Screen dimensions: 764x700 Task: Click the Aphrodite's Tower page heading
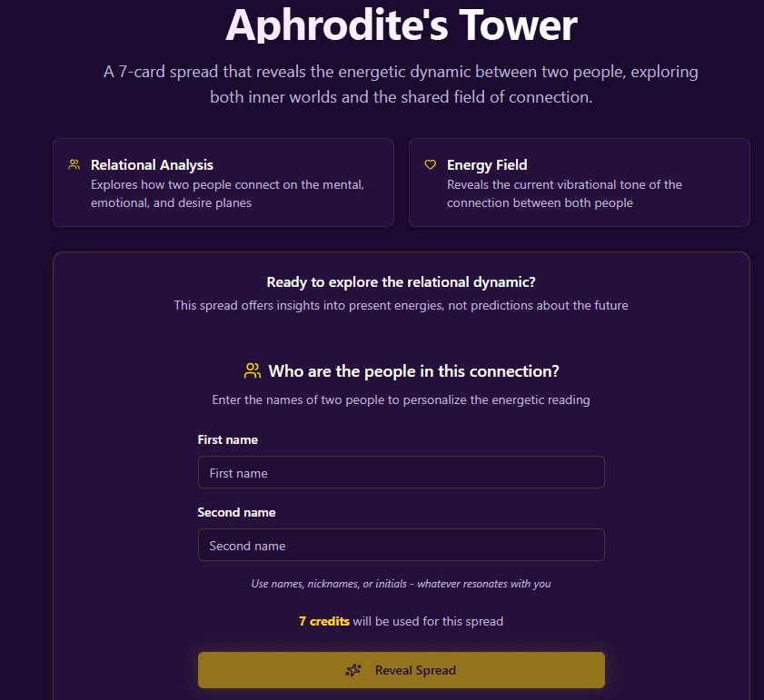(401, 25)
